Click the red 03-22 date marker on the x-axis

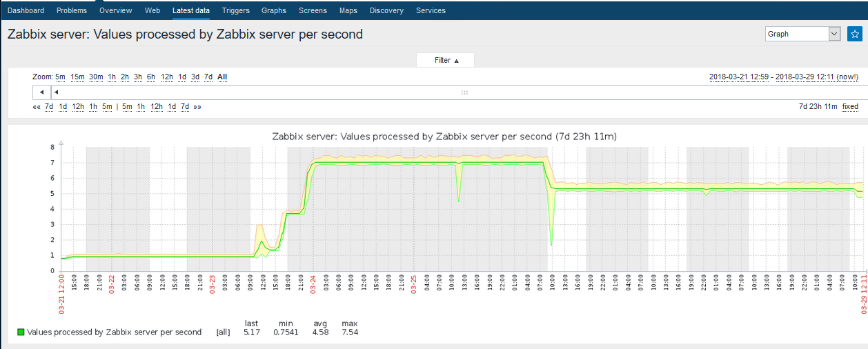[x=112, y=285]
